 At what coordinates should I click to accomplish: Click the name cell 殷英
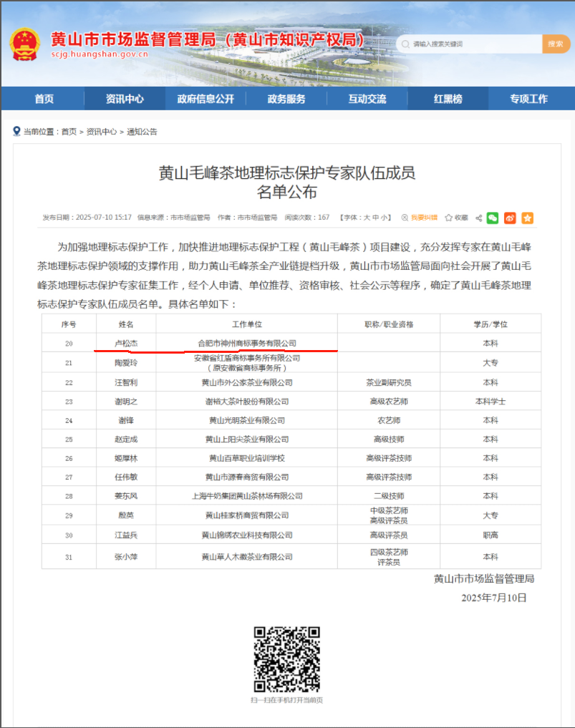tap(126, 515)
